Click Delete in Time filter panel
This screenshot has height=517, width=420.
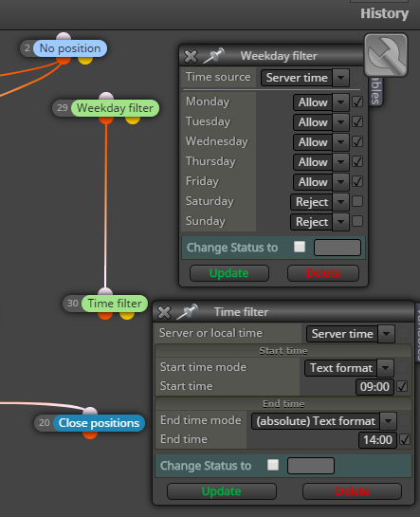[352, 491]
